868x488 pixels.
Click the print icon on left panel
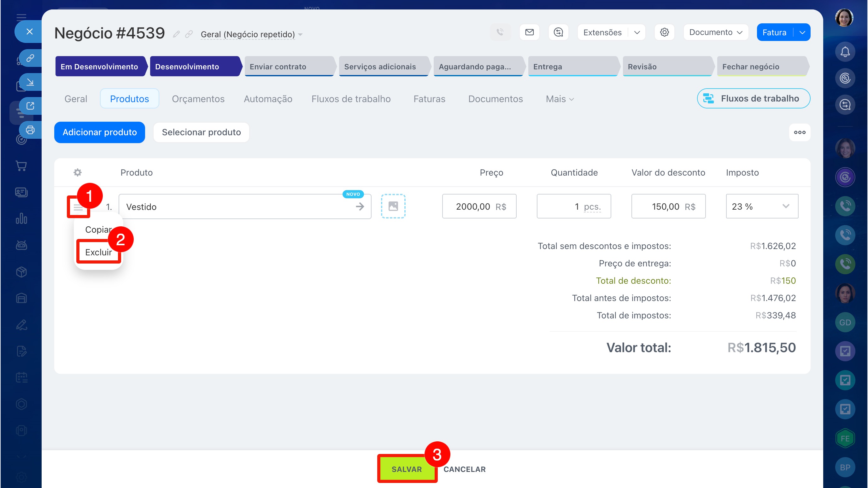(30, 130)
